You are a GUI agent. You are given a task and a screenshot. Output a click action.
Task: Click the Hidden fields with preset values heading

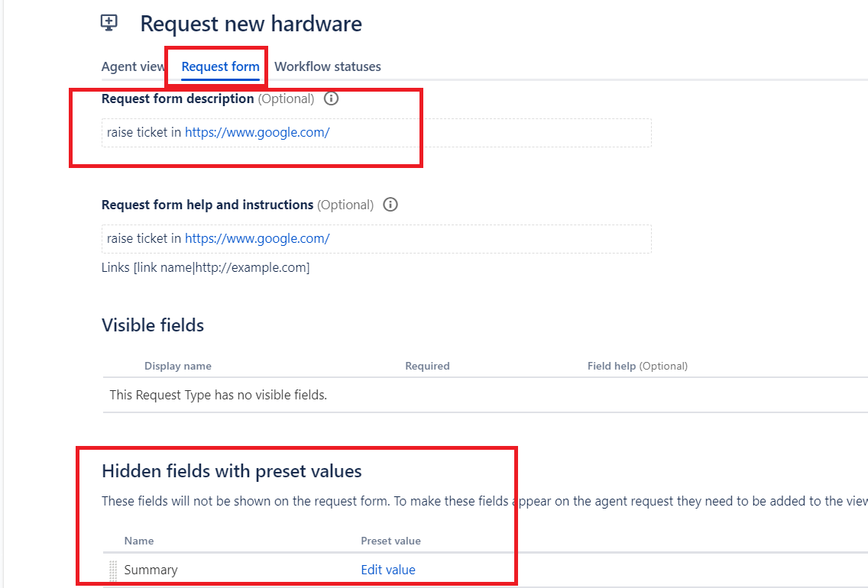[232, 471]
